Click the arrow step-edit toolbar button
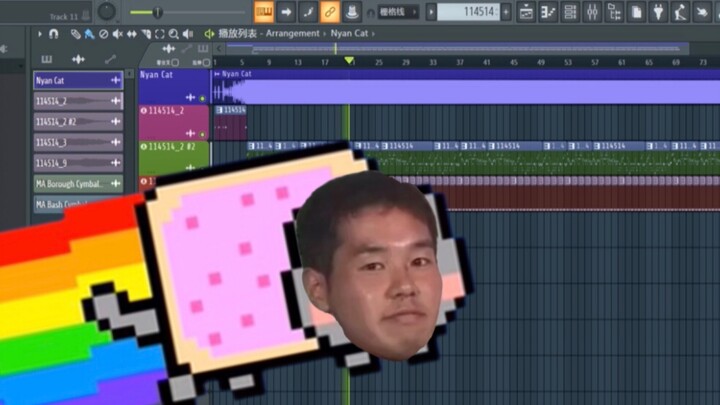720x405 pixels. pyautogui.click(x=286, y=12)
